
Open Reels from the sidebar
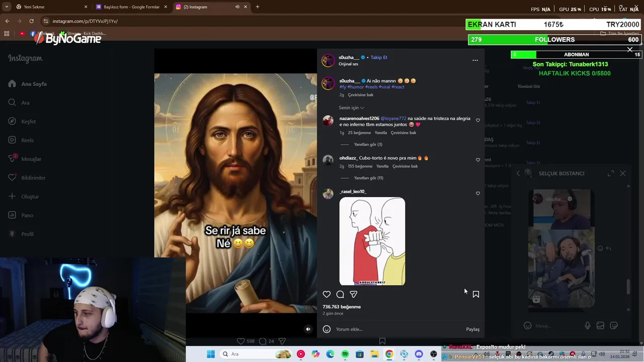[x=21, y=140]
